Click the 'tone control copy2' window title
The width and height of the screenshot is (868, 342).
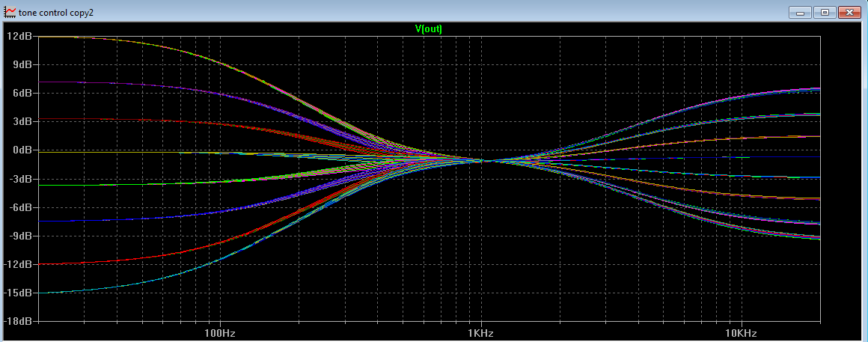point(56,12)
